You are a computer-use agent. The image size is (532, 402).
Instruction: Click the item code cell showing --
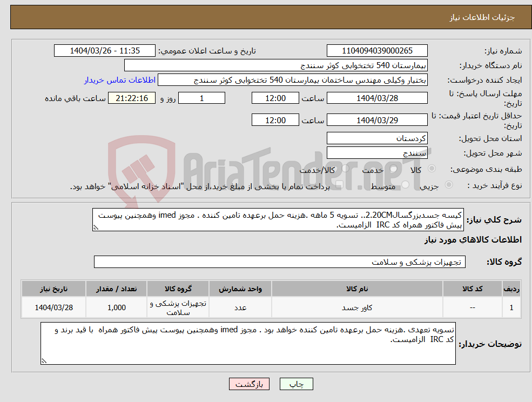472,307
